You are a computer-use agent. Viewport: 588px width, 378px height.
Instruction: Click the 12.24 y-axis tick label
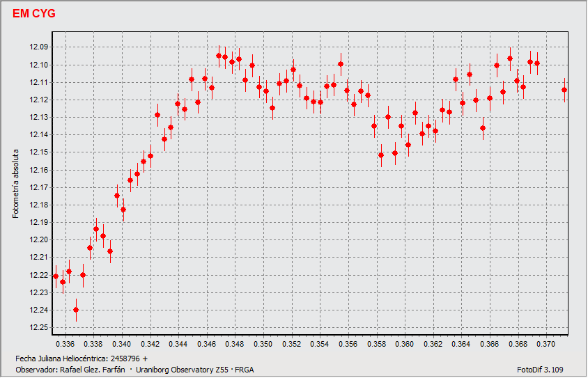[x=38, y=310]
